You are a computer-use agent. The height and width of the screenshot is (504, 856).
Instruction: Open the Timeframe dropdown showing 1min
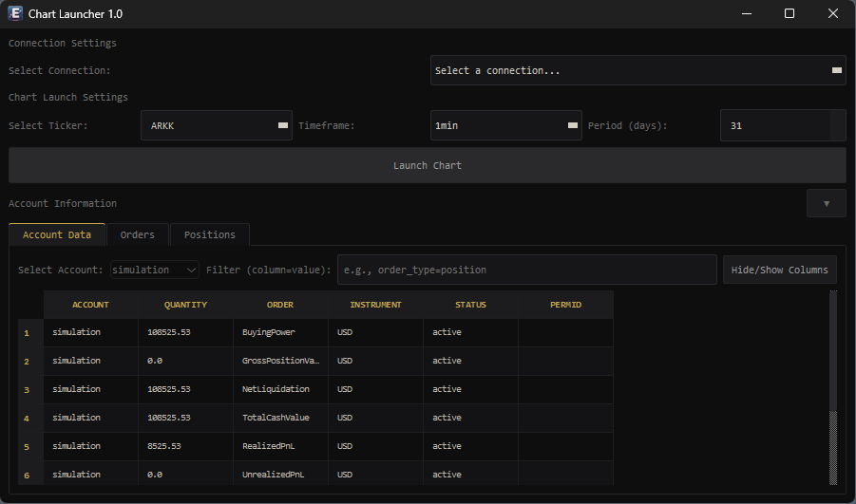[x=505, y=125]
